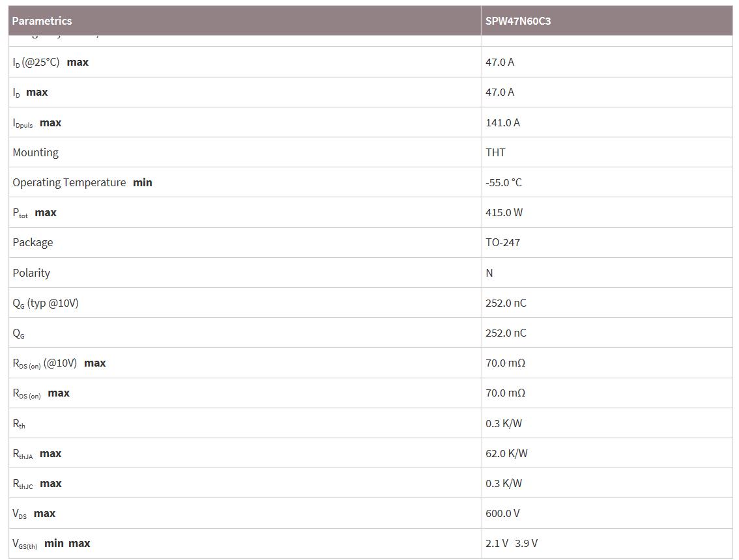
Task: Select the Mounting row label
Action: coord(35,152)
